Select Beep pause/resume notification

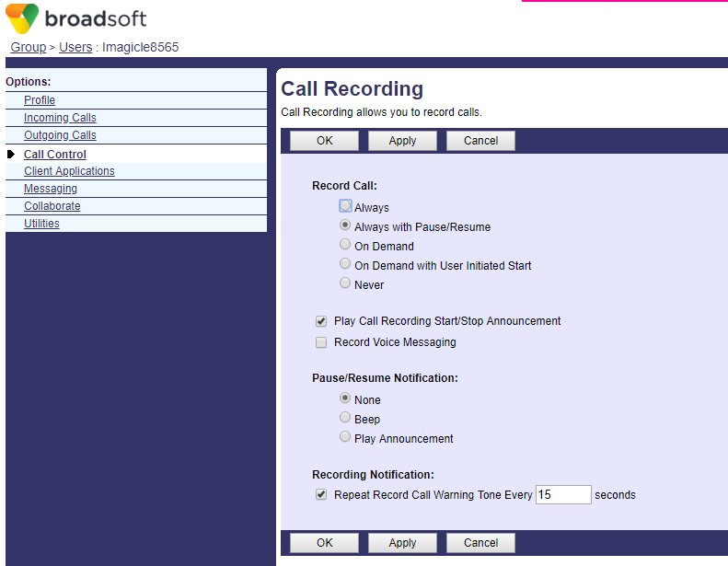345,418
